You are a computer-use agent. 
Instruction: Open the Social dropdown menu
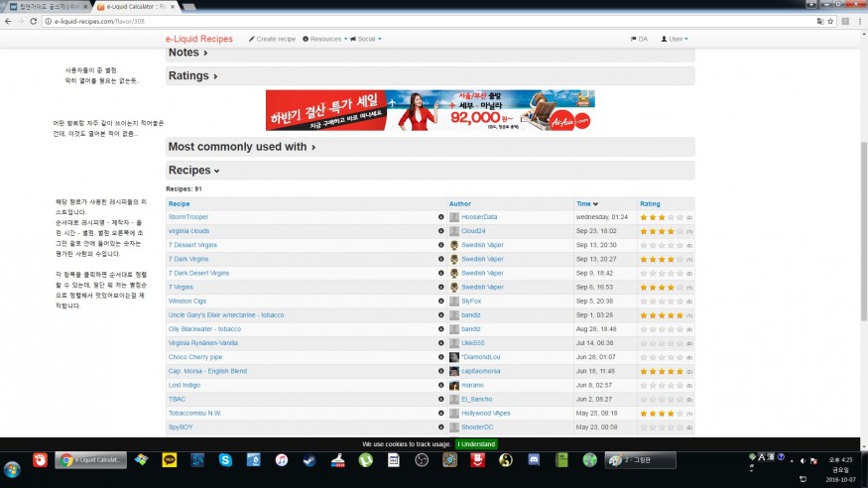[365, 39]
